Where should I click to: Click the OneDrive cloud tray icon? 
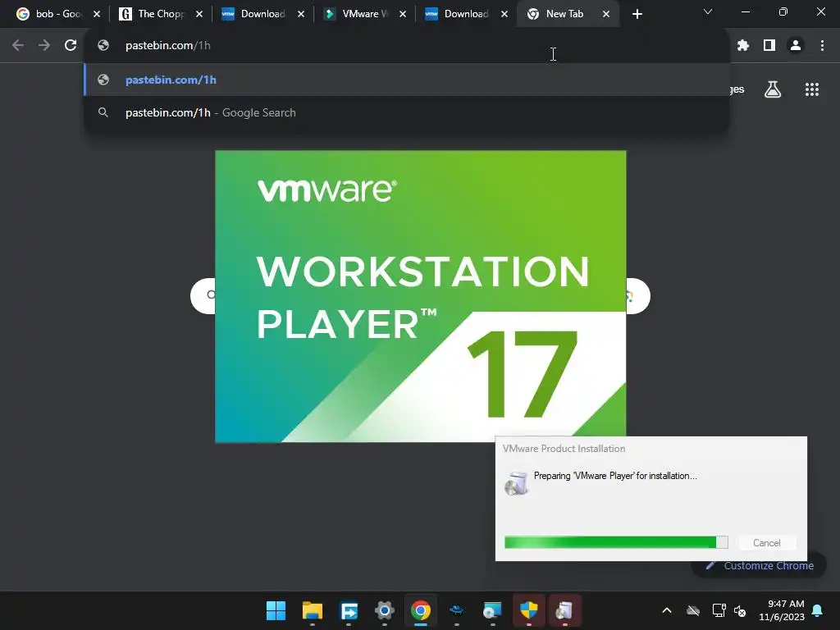(x=693, y=610)
